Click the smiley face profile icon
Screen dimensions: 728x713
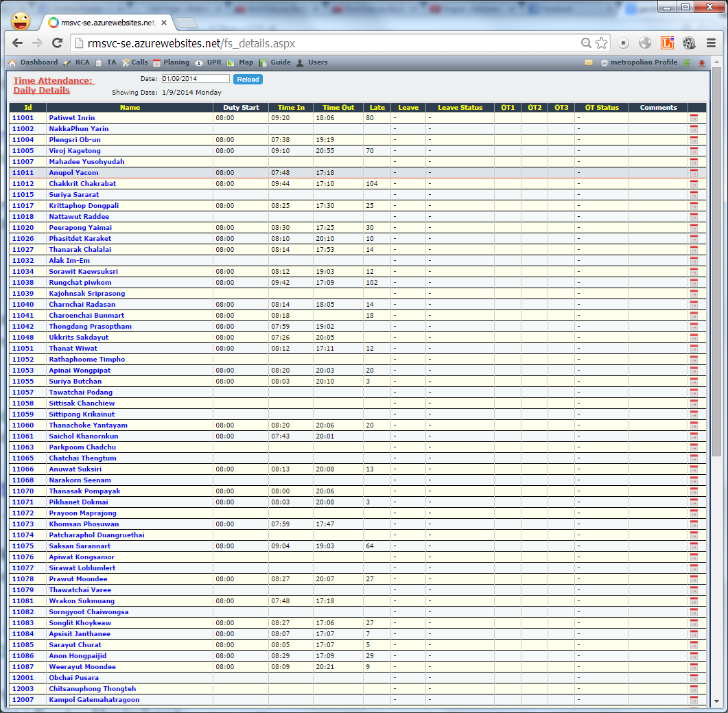coord(21,21)
